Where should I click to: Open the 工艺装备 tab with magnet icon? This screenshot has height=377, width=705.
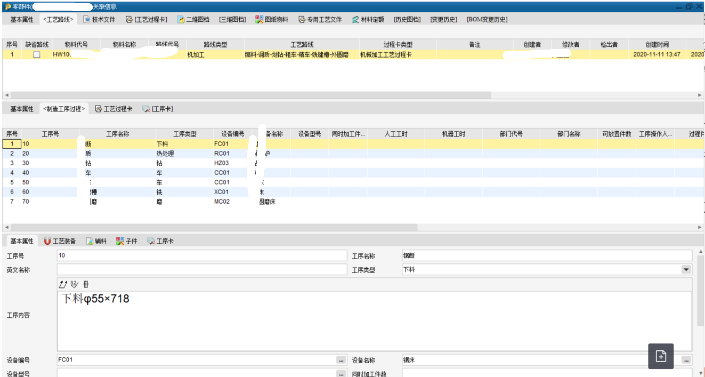60,241
